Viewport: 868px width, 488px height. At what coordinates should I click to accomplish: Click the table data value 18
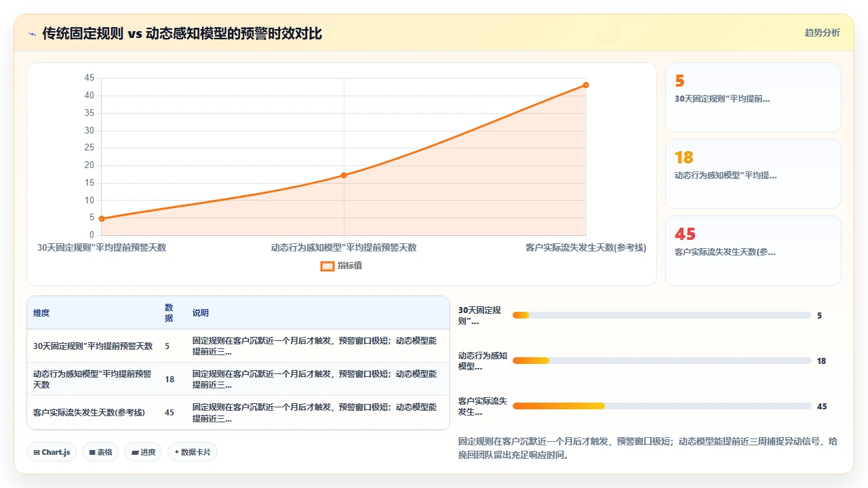170,380
